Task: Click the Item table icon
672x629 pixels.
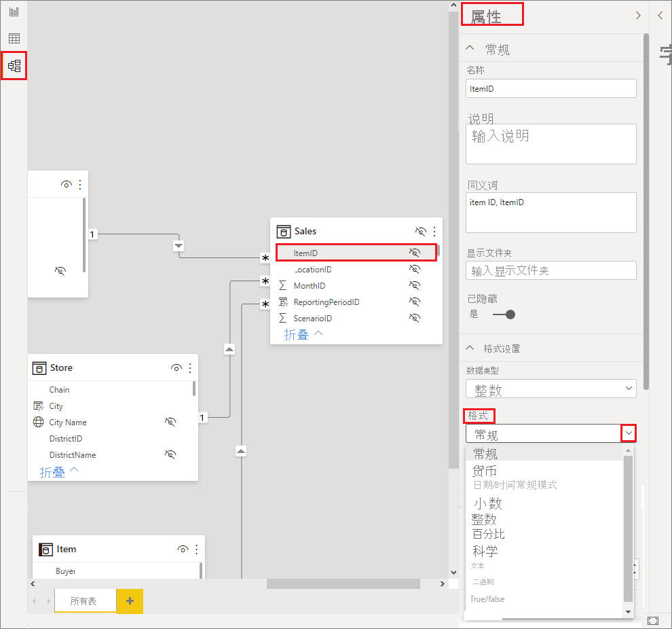Action: 46,550
